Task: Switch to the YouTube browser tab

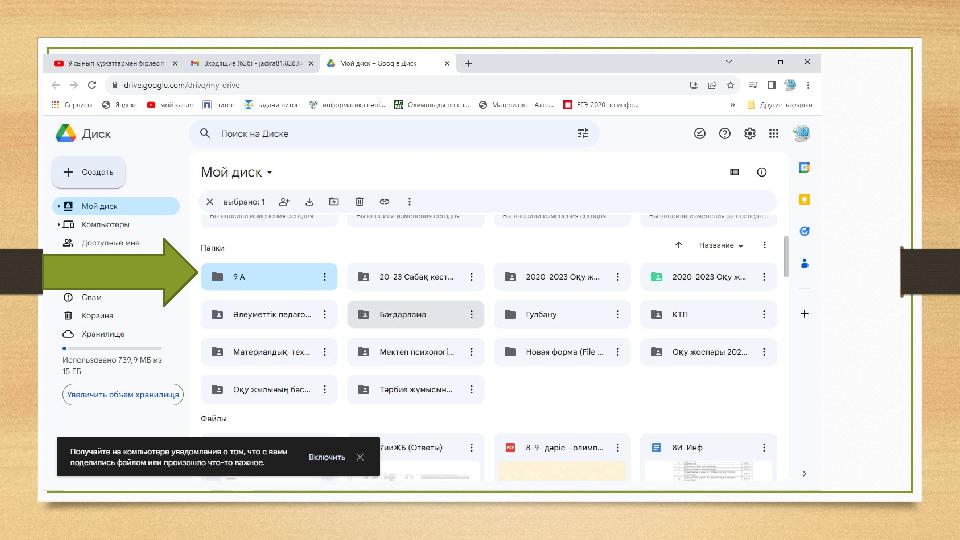Action: pyautogui.click(x=115, y=63)
